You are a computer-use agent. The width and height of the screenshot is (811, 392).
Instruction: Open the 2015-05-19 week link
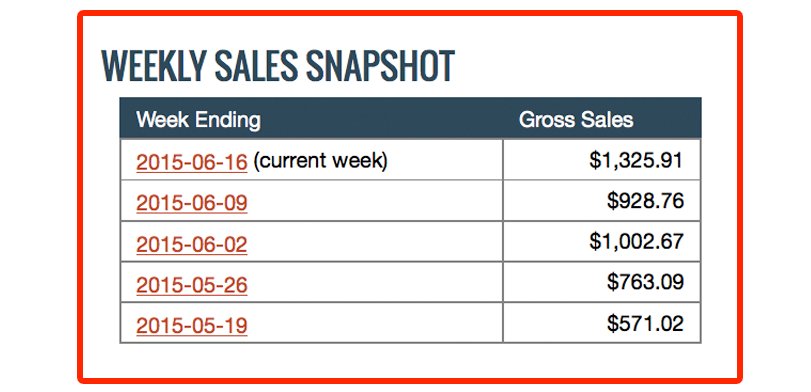(192, 326)
